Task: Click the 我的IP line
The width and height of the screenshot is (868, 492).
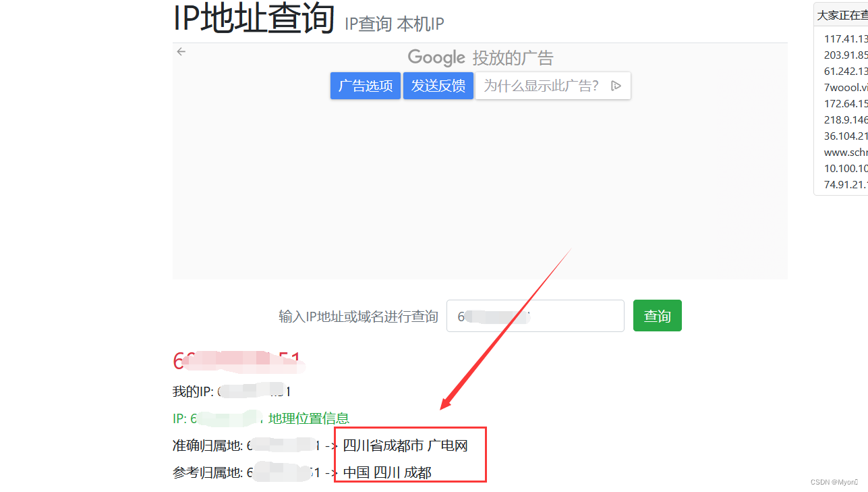Action: coord(232,391)
